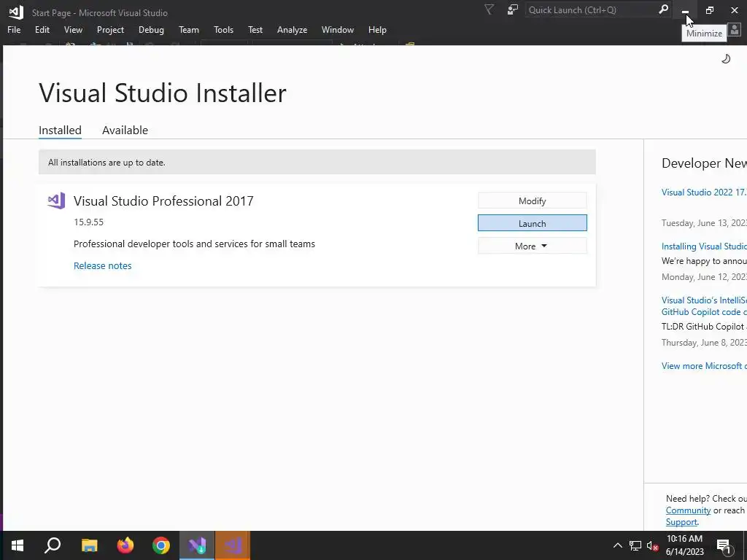
Task: Open the Visual Studio's IntelliSense Copilot news link
Action: pos(704,306)
